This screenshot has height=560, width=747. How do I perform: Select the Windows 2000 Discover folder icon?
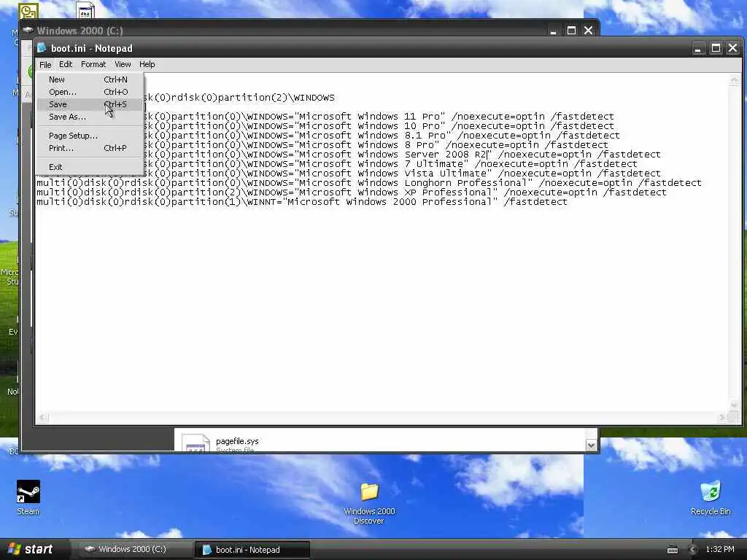369,492
